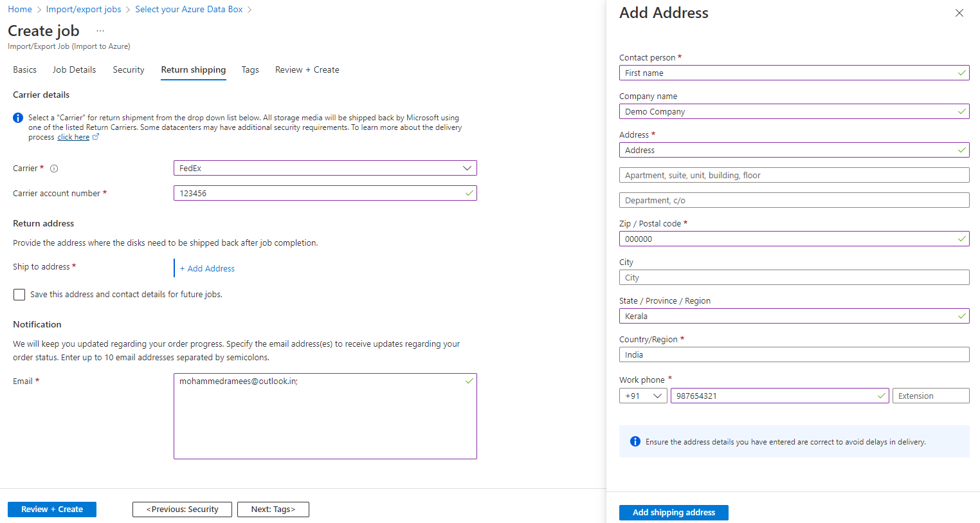Click the info icon in Carrier details notice
The image size is (980, 523).
click(18, 118)
